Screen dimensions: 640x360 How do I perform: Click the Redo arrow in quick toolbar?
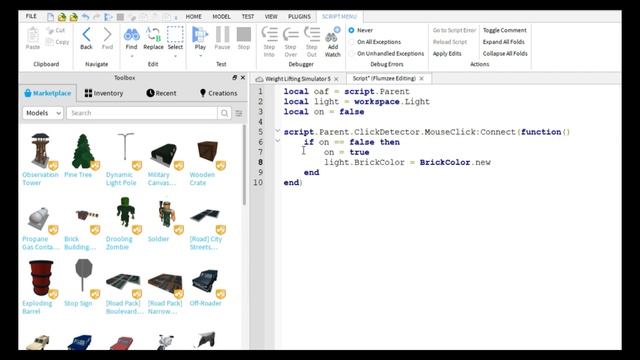point(97,17)
